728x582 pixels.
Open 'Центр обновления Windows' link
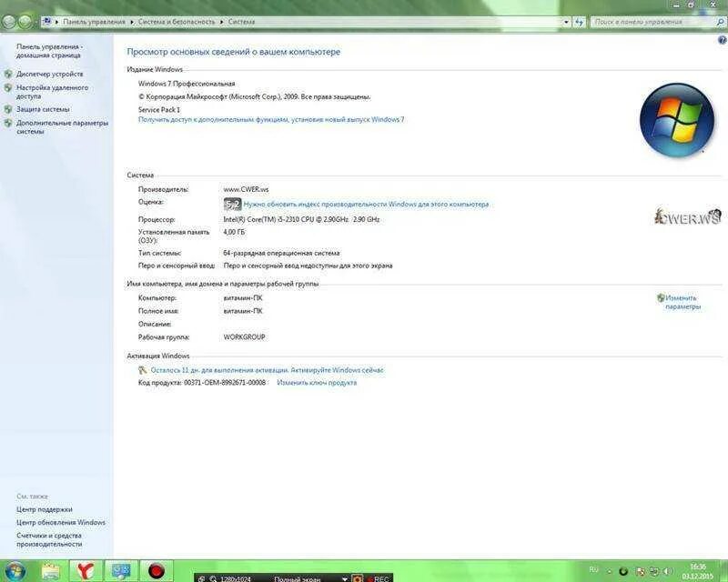(x=61, y=523)
